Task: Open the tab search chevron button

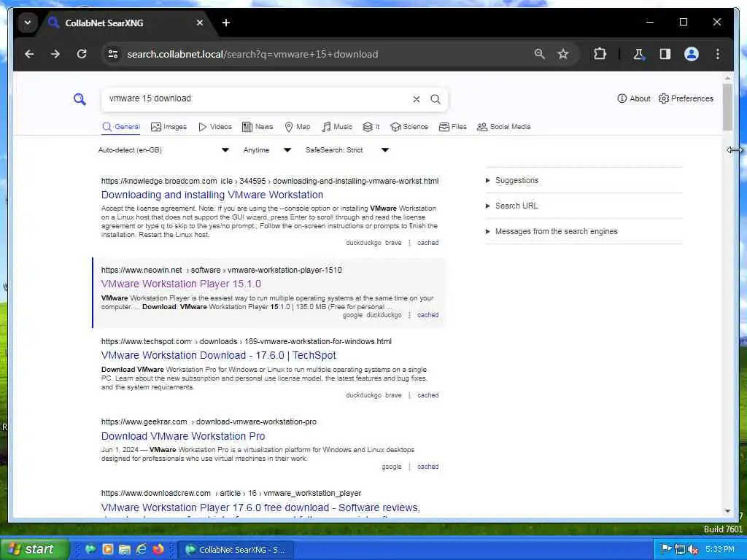Action: pyautogui.click(x=28, y=23)
